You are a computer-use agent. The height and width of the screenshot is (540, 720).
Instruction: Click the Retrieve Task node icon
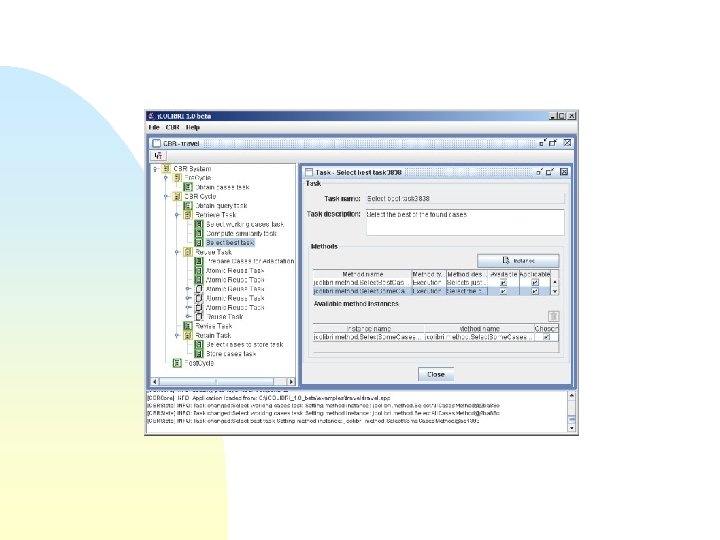[188, 214]
